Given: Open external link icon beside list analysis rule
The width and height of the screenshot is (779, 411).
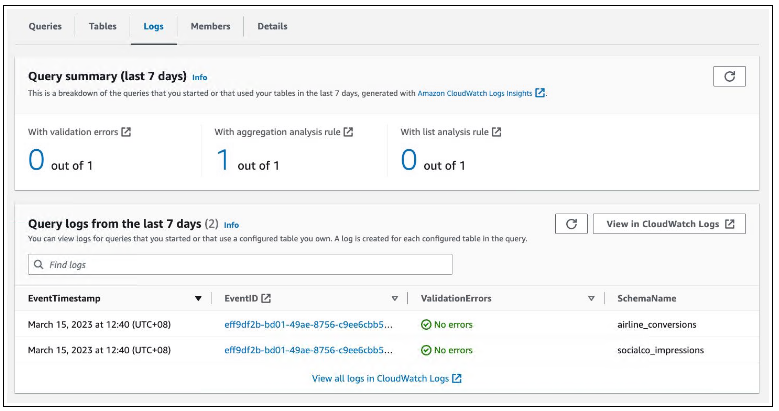Looking at the screenshot, I should (x=496, y=132).
